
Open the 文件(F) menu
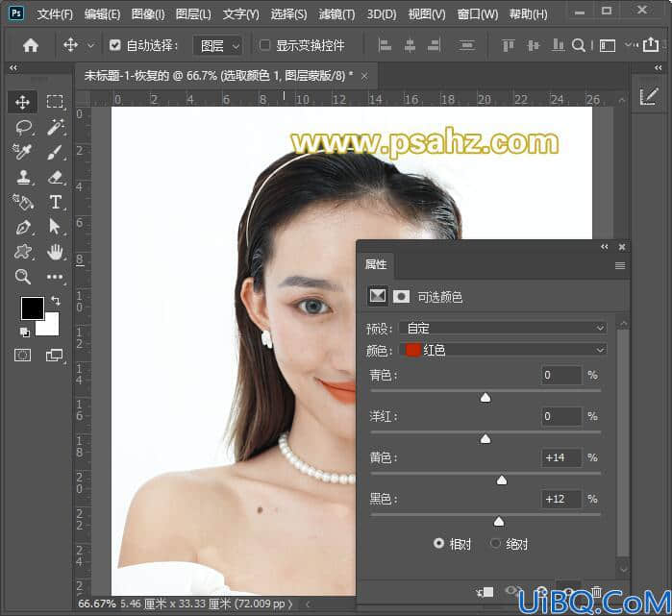55,14
